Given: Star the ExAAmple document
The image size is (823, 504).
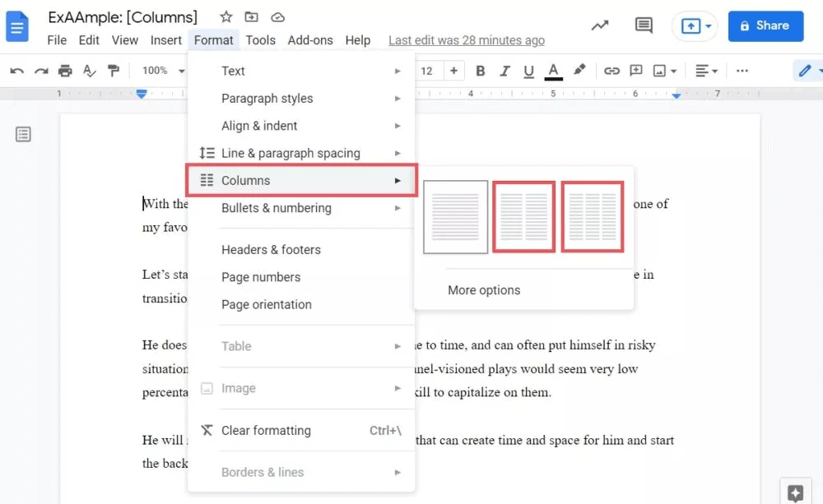Looking at the screenshot, I should (x=226, y=17).
